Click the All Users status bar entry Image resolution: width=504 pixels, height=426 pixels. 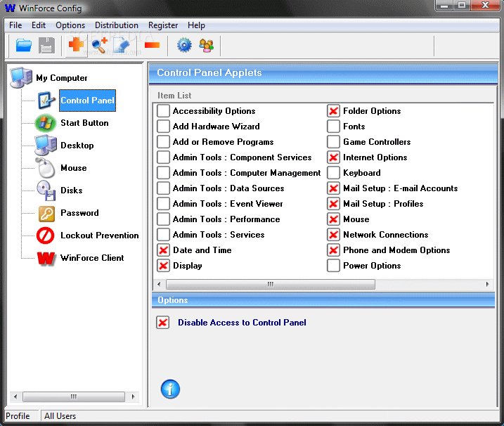coord(60,416)
